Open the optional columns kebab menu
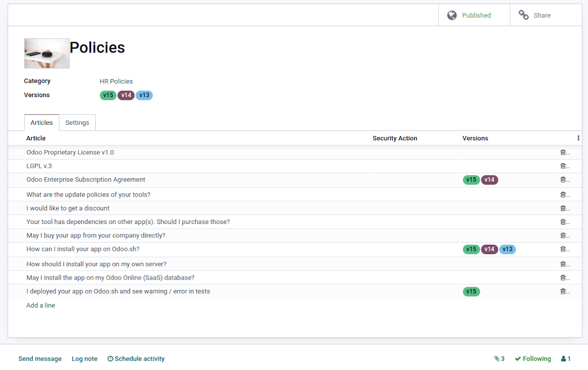 pos(578,138)
